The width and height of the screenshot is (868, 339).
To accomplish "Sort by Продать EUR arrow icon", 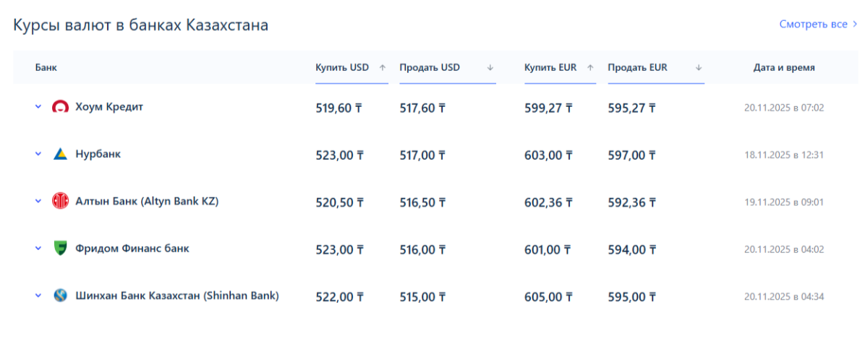I will coord(699,68).
